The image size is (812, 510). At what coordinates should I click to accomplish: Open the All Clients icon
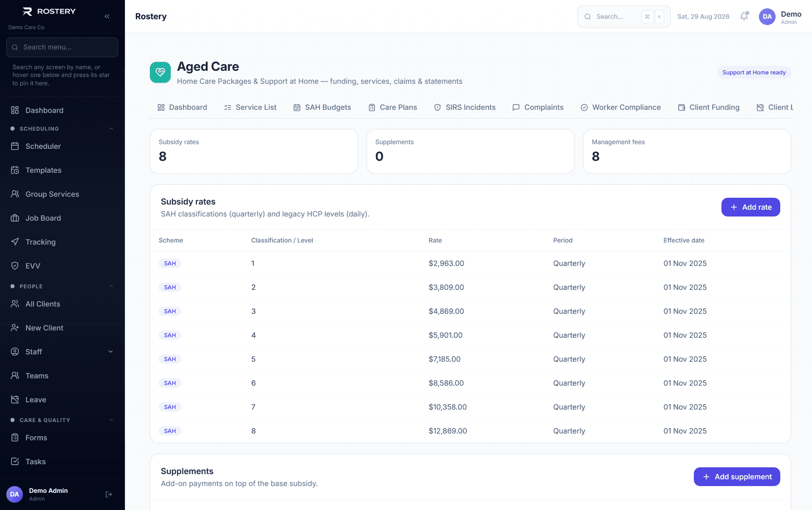15,304
